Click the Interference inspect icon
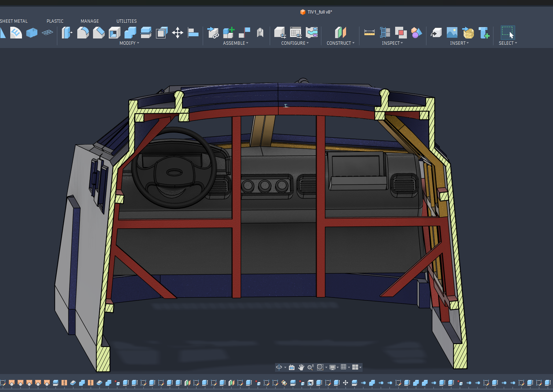This screenshot has height=392, width=553. 401,33
